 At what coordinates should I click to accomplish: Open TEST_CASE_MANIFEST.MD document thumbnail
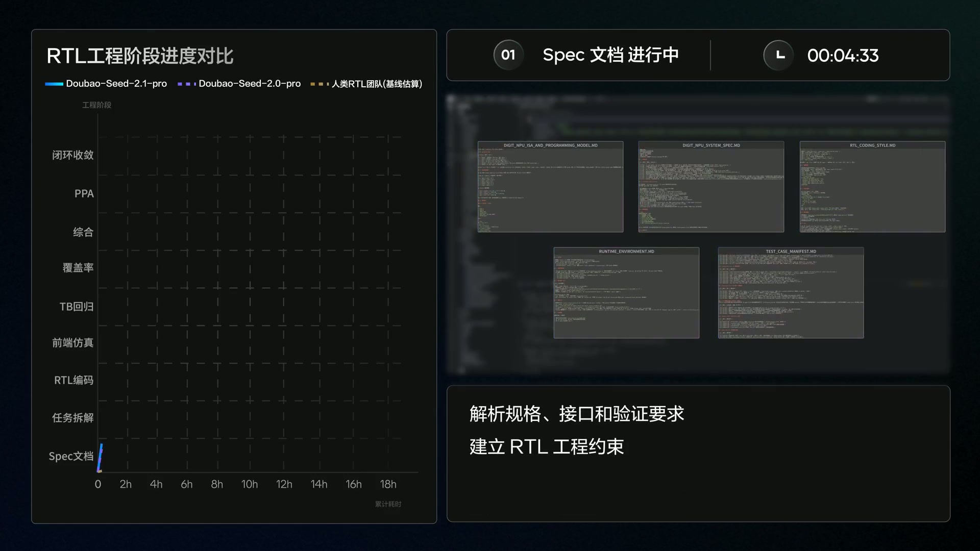click(791, 293)
